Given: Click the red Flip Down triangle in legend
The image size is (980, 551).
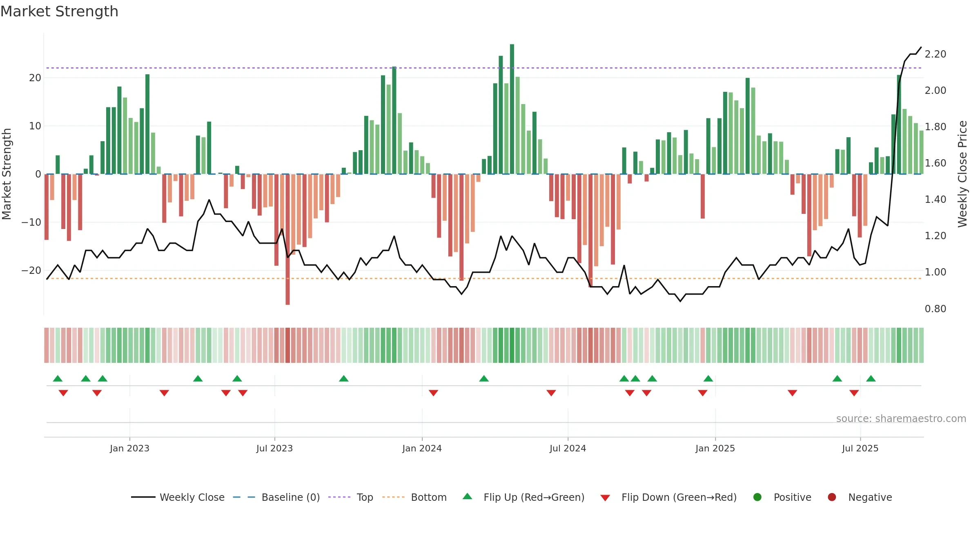Looking at the screenshot, I should click(x=605, y=498).
